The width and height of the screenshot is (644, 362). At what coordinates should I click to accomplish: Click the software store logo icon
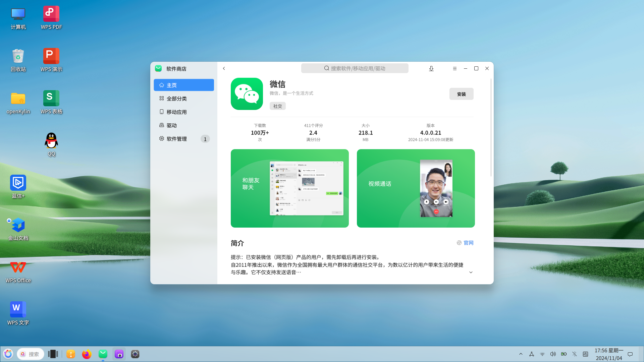point(158,68)
